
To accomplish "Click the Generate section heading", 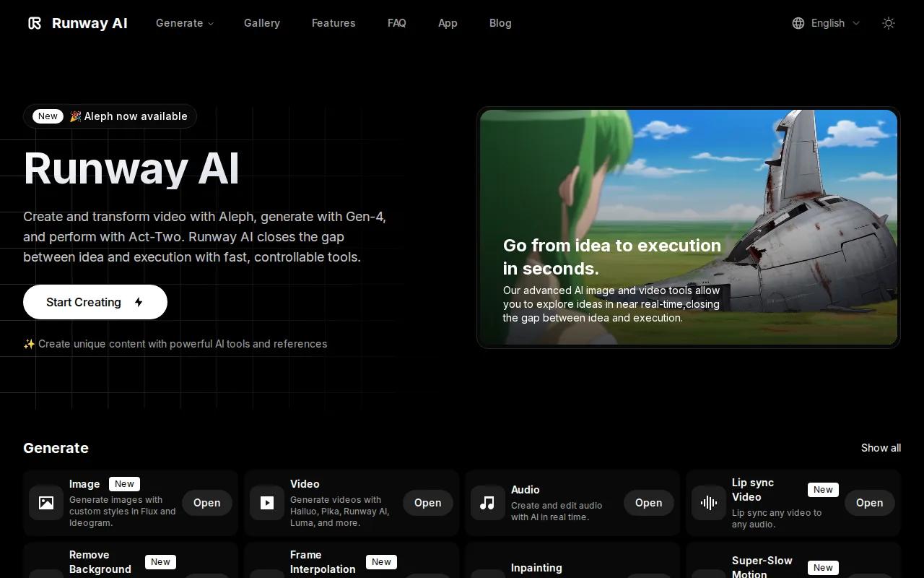I will tap(56, 448).
